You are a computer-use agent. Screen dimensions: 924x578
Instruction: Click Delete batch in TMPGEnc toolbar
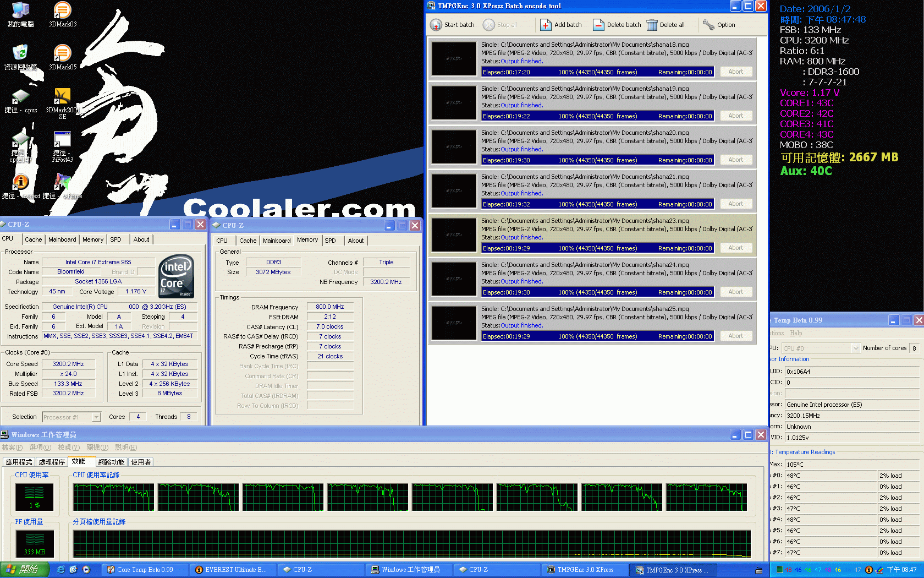tap(617, 25)
